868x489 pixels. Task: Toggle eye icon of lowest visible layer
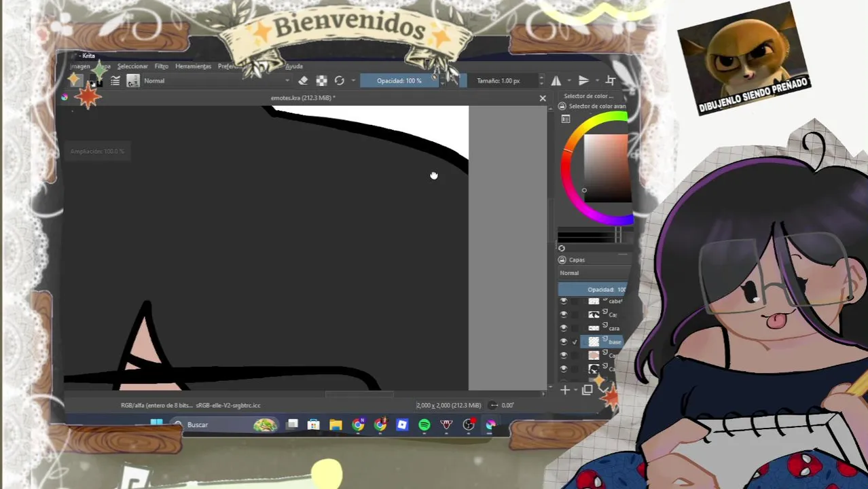point(563,369)
